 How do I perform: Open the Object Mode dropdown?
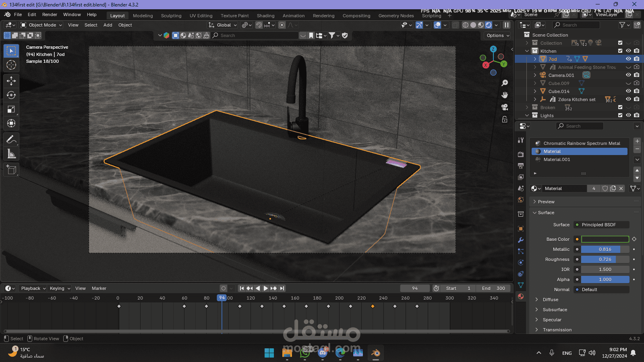click(x=42, y=25)
